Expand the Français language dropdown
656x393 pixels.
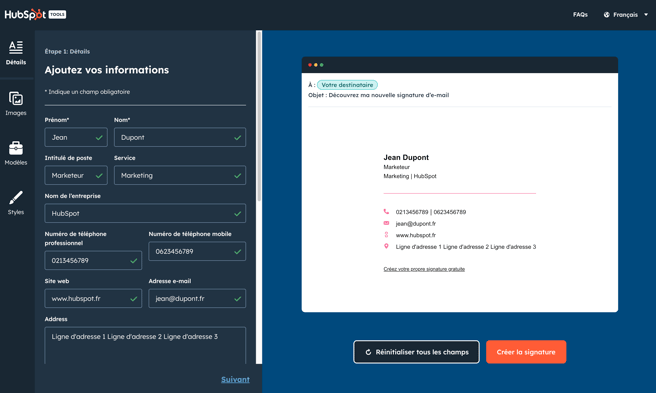[x=626, y=15]
